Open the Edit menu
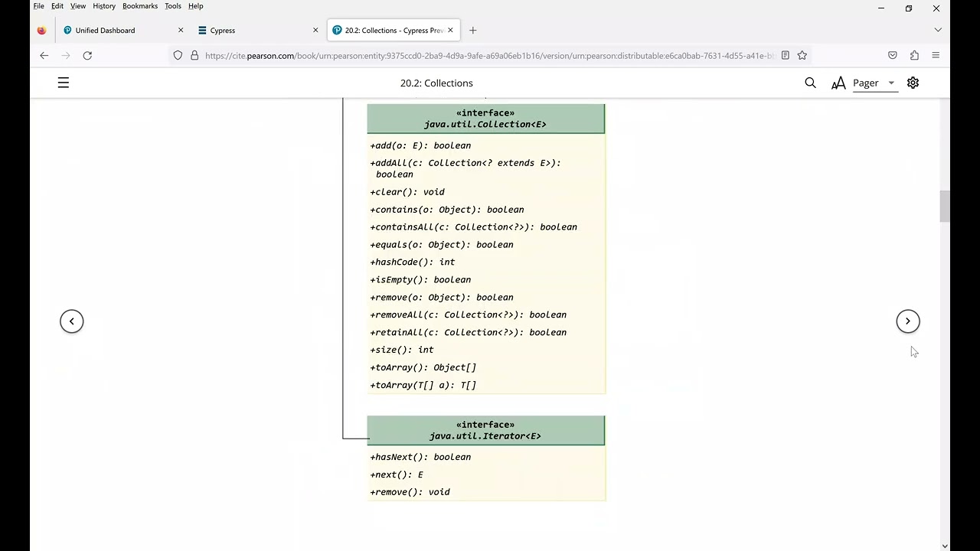 [x=57, y=6]
